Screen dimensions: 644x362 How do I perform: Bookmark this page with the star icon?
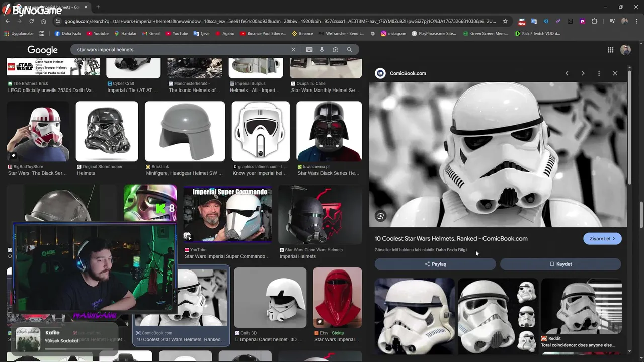(x=505, y=21)
